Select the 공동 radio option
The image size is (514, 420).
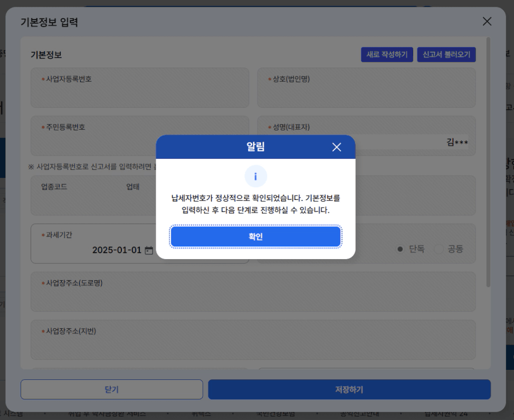pos(439,249)
